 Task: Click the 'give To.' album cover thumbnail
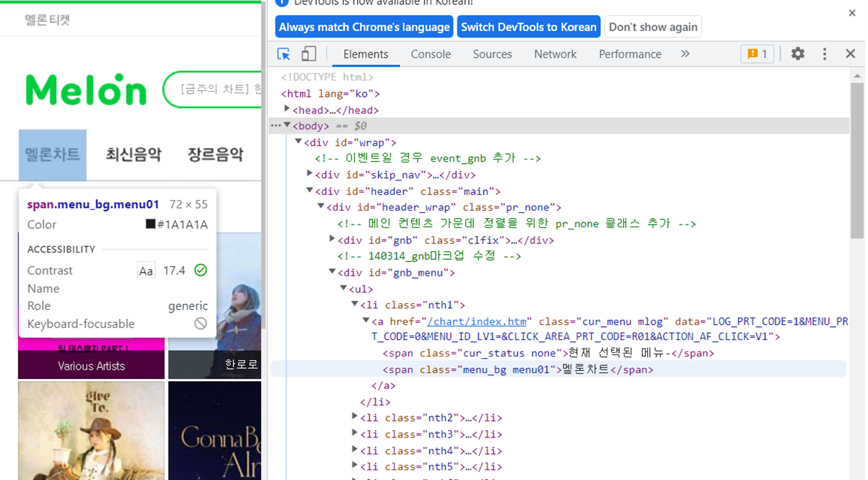(92, 431)
